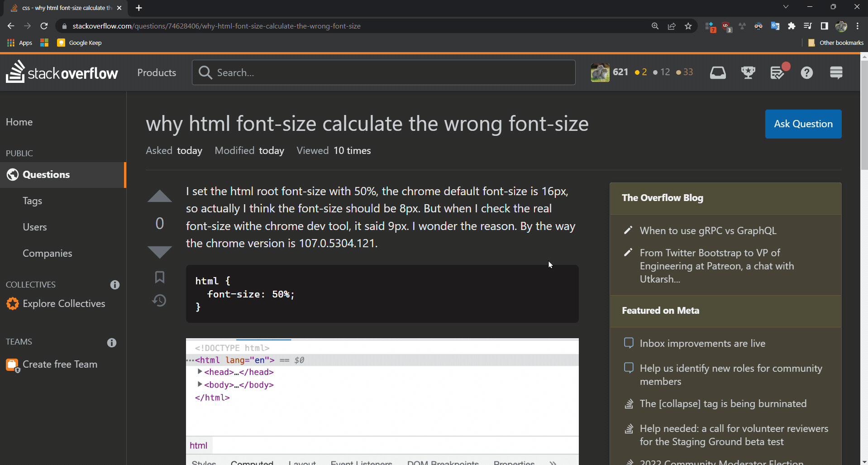
Task: Open the Stack Exchange sites switcher icon
Action: click(x=836, y=72)
